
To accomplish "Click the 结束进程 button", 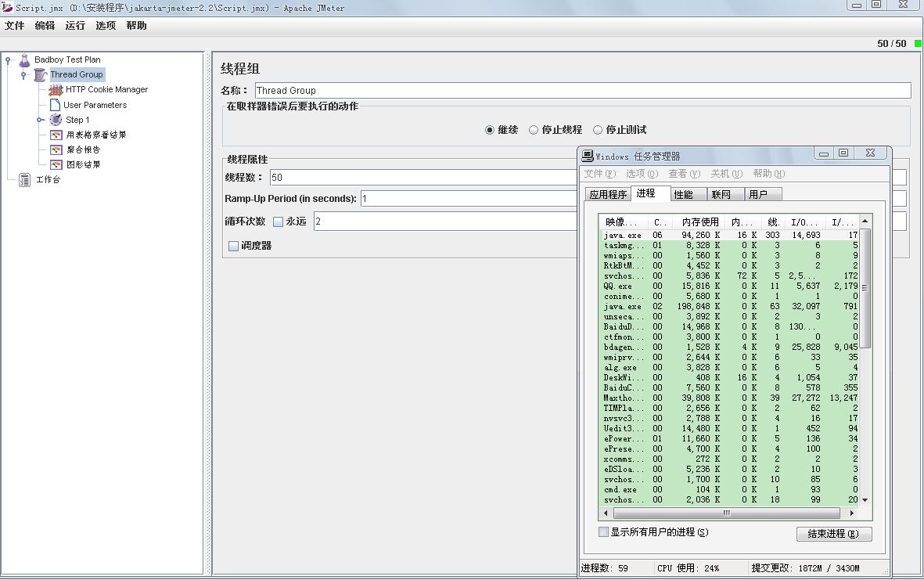I will (834, 534).
